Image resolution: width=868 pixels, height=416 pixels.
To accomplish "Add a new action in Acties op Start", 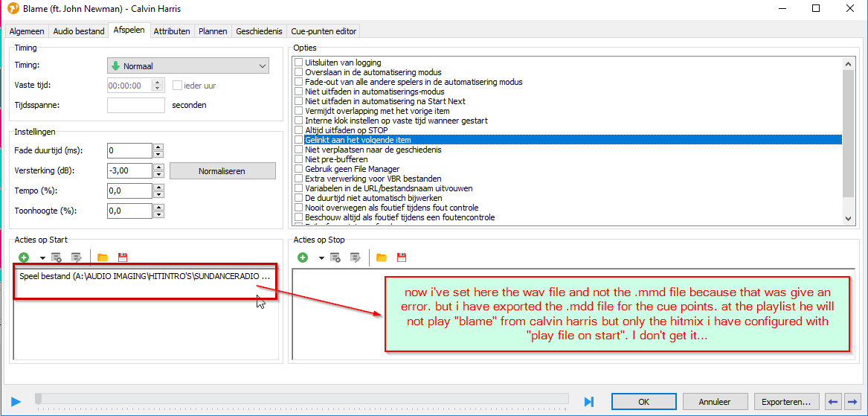I will 24,257.
